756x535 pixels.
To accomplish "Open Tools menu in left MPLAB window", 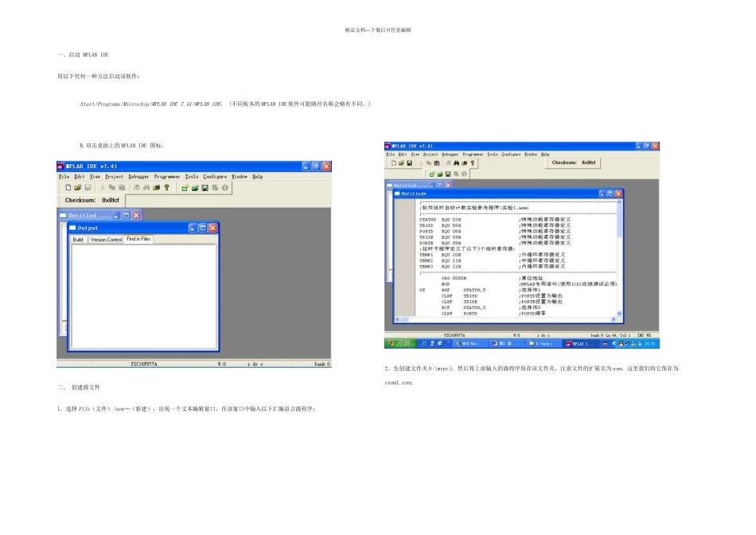I will 192,177.
